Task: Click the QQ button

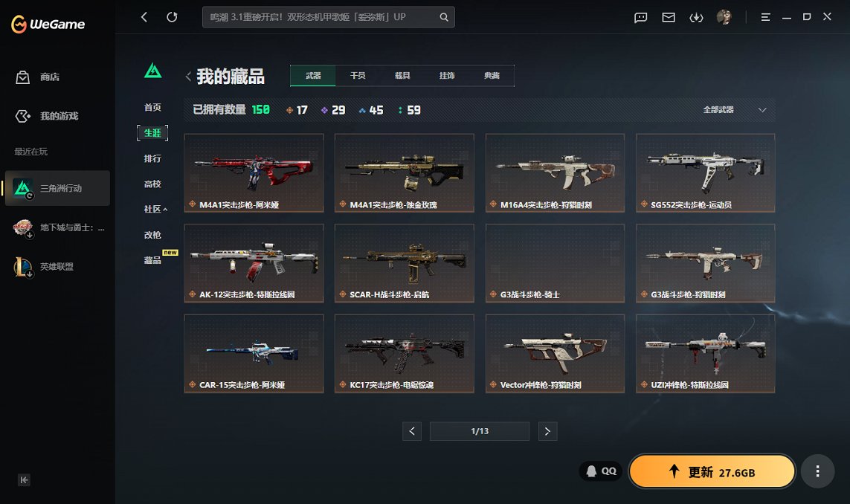Action: pos(601,471)
